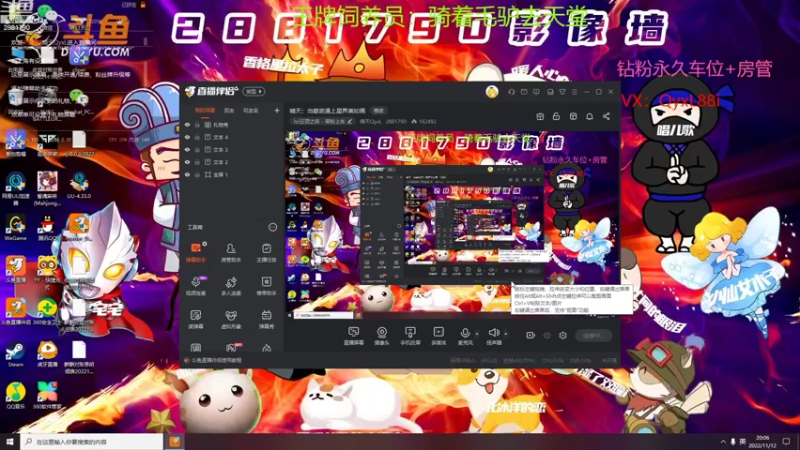Edit the category tag via the pencil icon
The width and height of the screenshot is (800, 450).
[349, 121]
